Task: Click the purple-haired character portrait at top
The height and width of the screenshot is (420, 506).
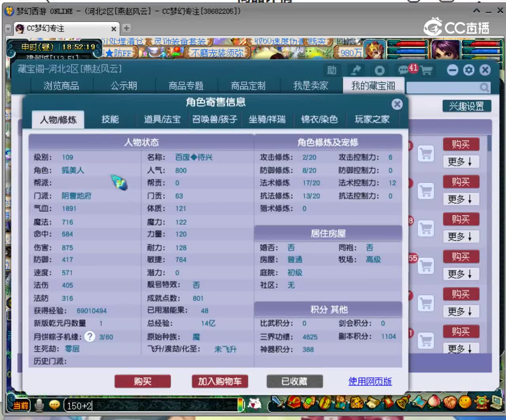Action: coord(445,49)
